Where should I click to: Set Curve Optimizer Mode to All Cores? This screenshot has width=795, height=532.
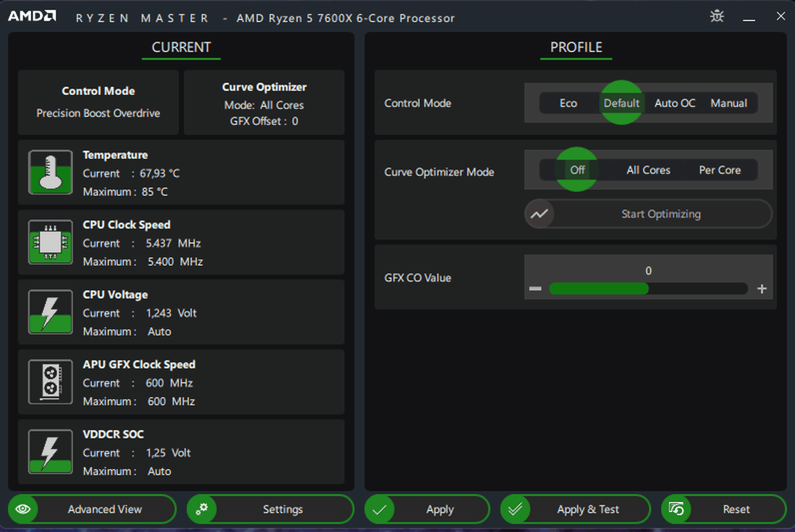point(649,170)
